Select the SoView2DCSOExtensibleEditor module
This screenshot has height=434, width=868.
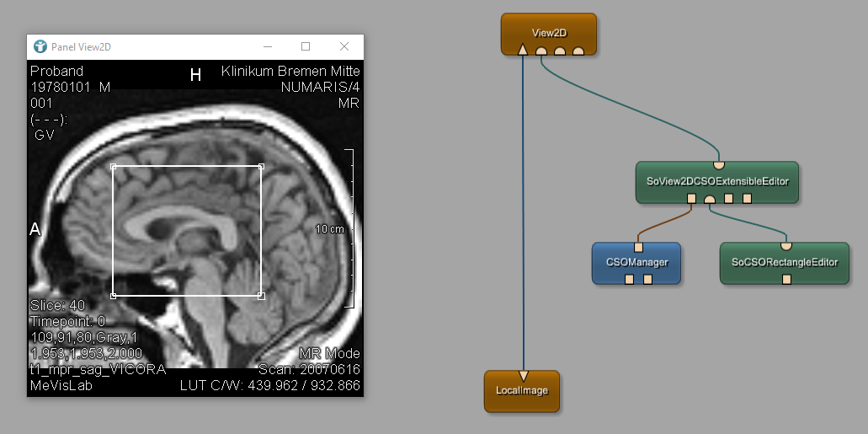click(716, 179)
